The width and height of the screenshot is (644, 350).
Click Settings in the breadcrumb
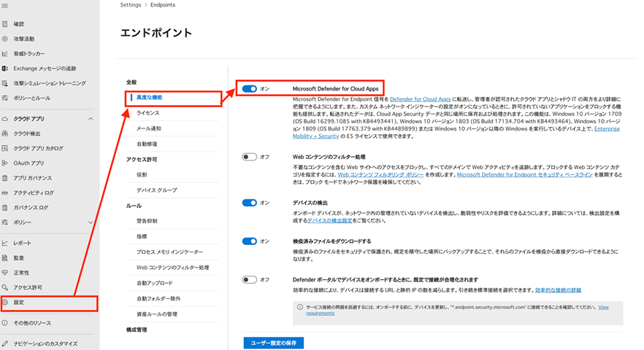point(130,5)
